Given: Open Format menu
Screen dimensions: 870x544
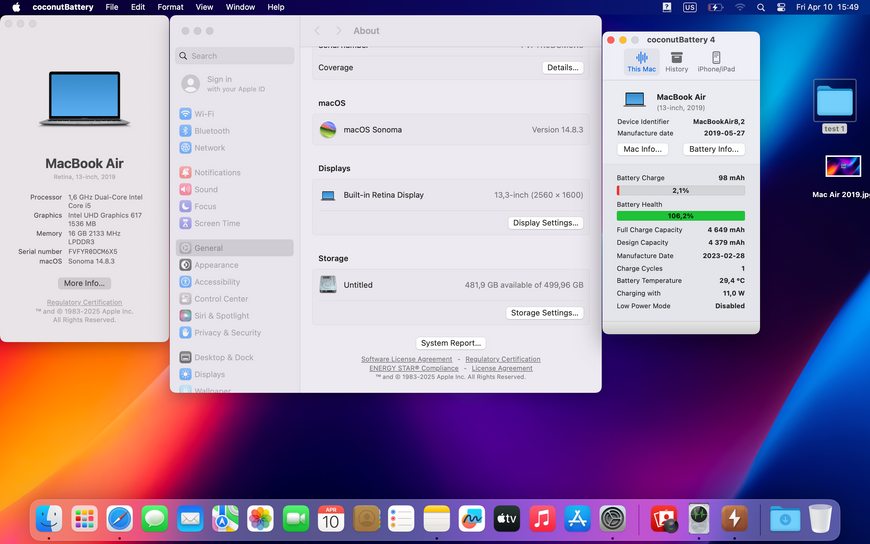Looking at the screenshot, I should 170,7.
